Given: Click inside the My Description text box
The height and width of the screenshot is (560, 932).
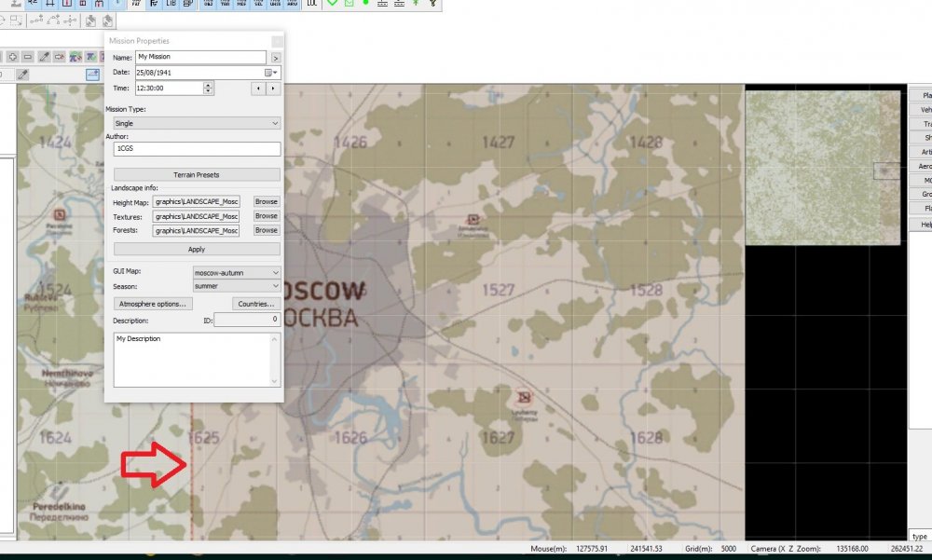Looking at the screenshot, I should tap(191, 359).
